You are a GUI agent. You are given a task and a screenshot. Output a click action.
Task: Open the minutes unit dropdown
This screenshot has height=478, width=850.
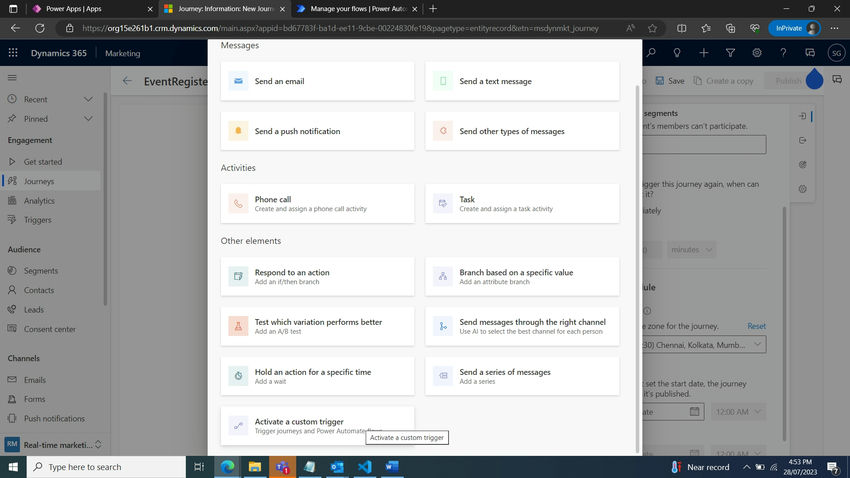(692, 250)
